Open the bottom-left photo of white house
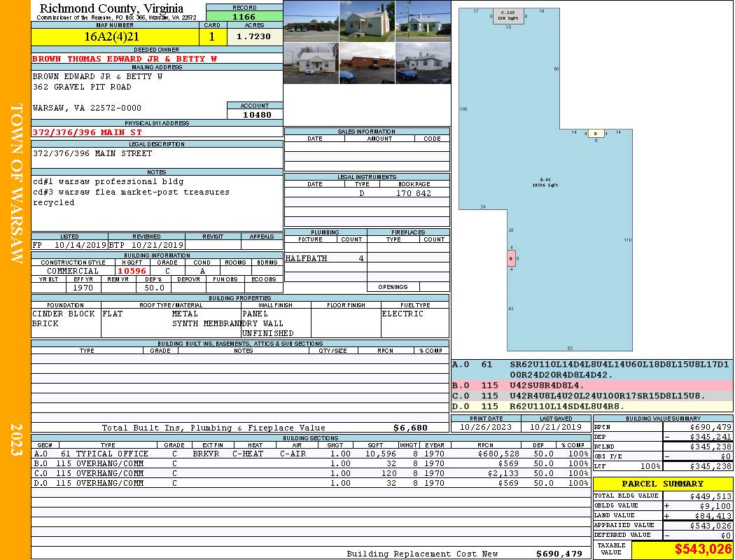The image size is (735, 560). [311, 63]
